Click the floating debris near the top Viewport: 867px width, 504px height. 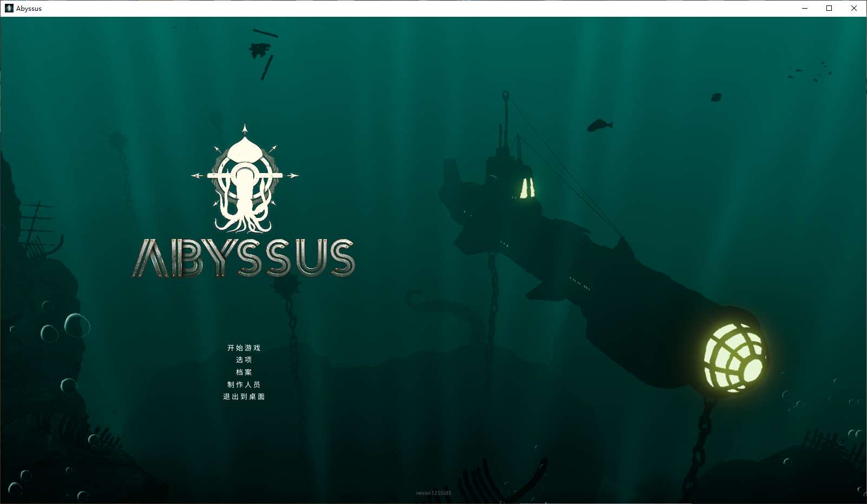tap(260, 50)
